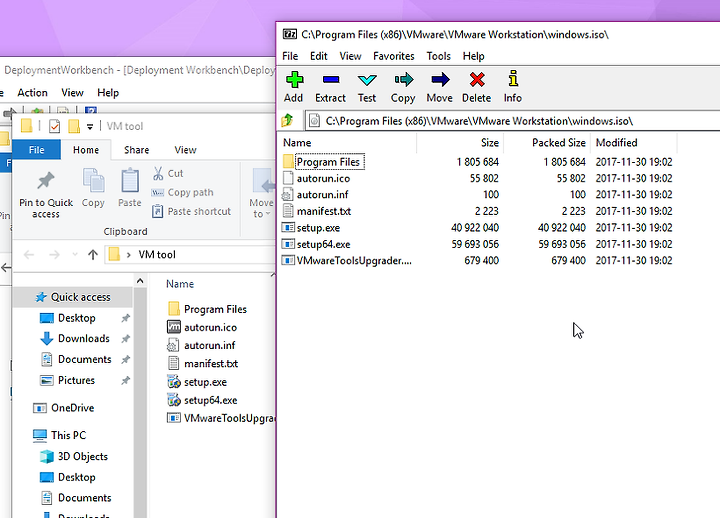Image resolution: width=720 pixels, height=518 pixels.
Task: Sort Explorer files by Name header
Action: (x=180, y=284)
